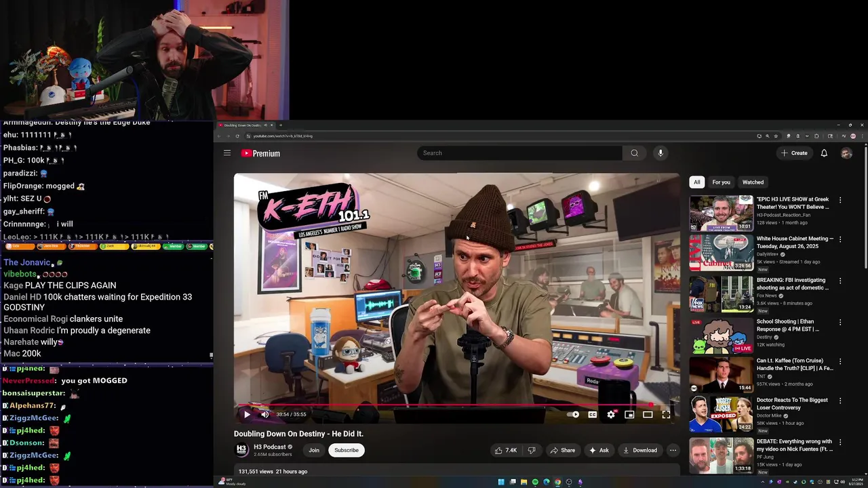868x488 pixels.
Task: Open options for White House Cabinet video
Action: 840,239
